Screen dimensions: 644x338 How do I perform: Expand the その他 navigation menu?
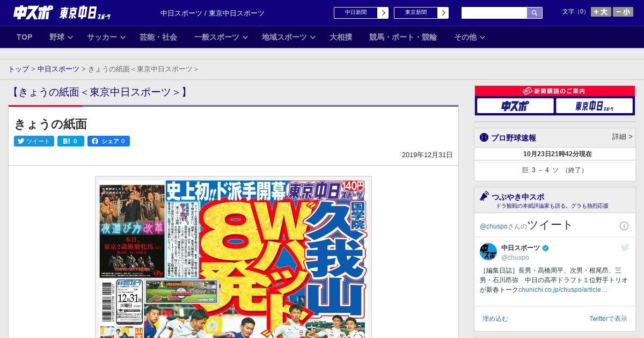coord(470,37)
